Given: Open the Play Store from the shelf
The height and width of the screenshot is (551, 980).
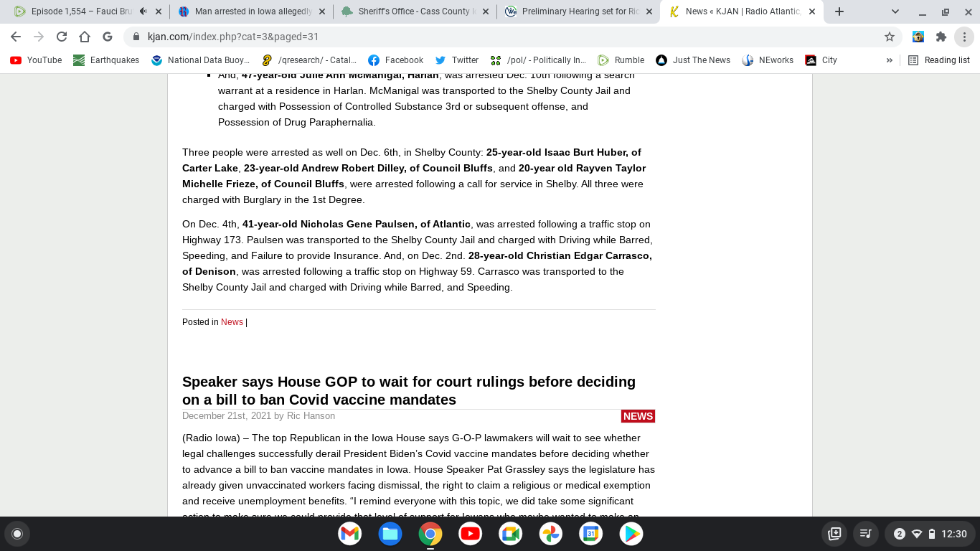Looking at the screenshot, I should [631, 533].
